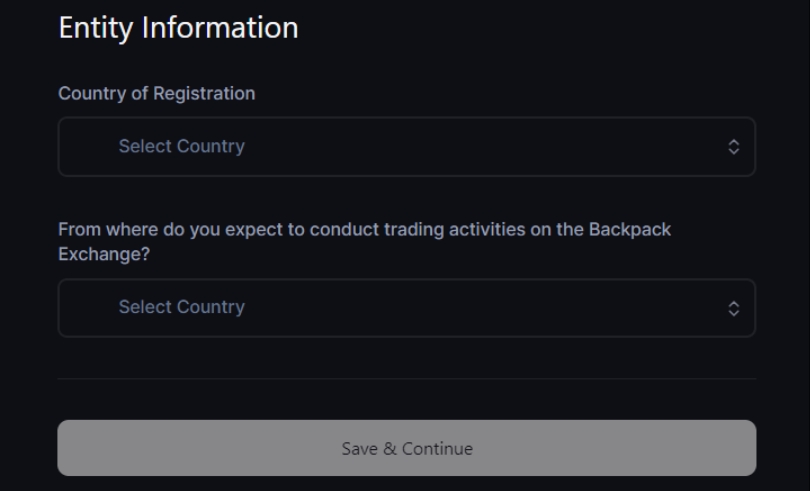Click the middle of the trading country field
The image size is (810, 491).
tap(406, 307)
